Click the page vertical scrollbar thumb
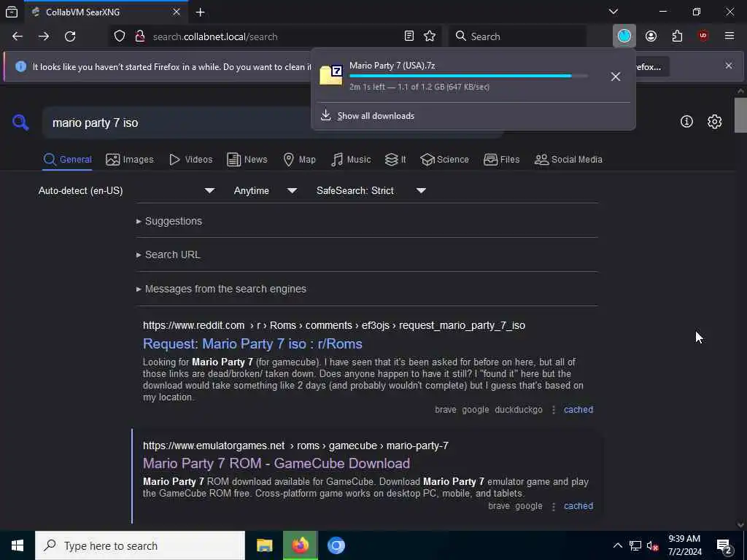Screen dimensions: 747x560 tap(740, 114)
